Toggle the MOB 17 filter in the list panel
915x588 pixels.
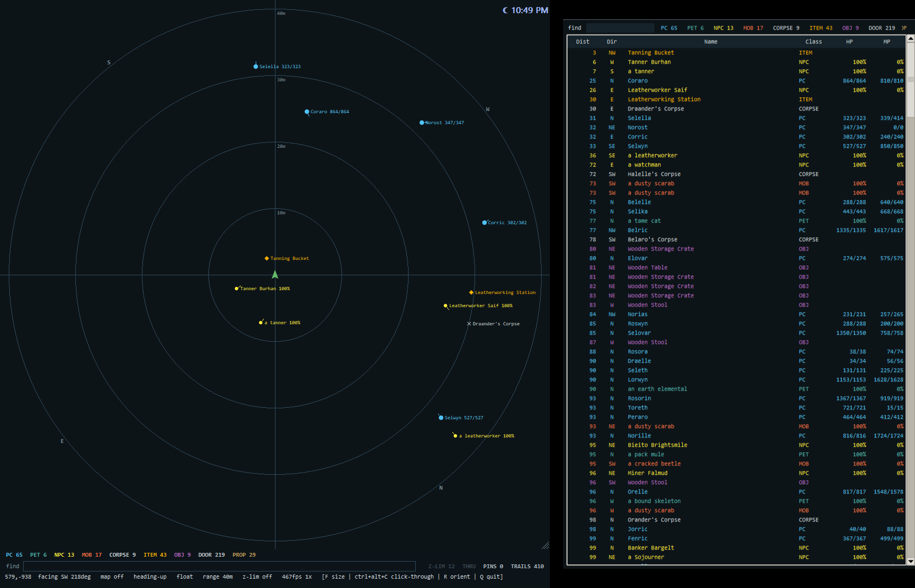click(x=753, y=28)
